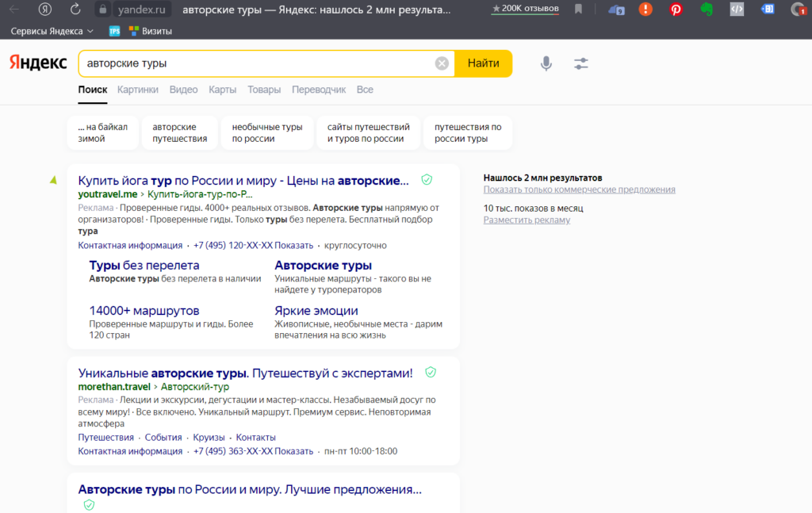Switch to the Карты tab
This screenshot has height=513, width=812.
222,90
